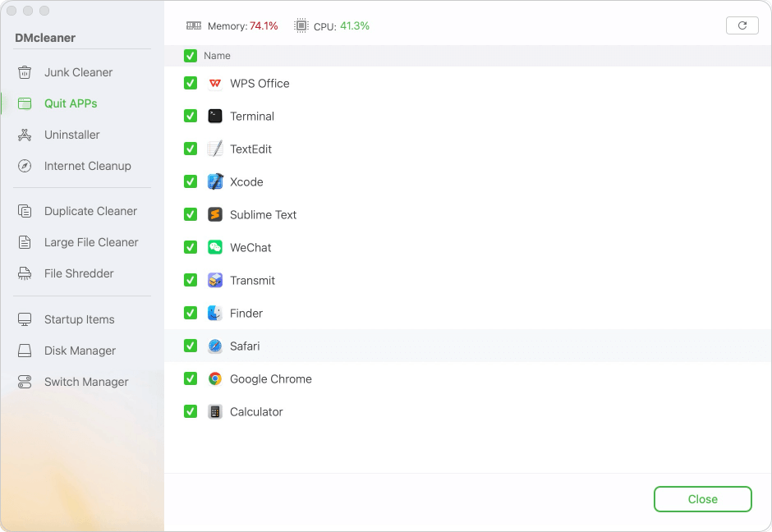Uncheck the WPS Office entry
Image resolution: width=772 pixels, height=532 pixels.
pyautogui.click(x=191, y=83)
